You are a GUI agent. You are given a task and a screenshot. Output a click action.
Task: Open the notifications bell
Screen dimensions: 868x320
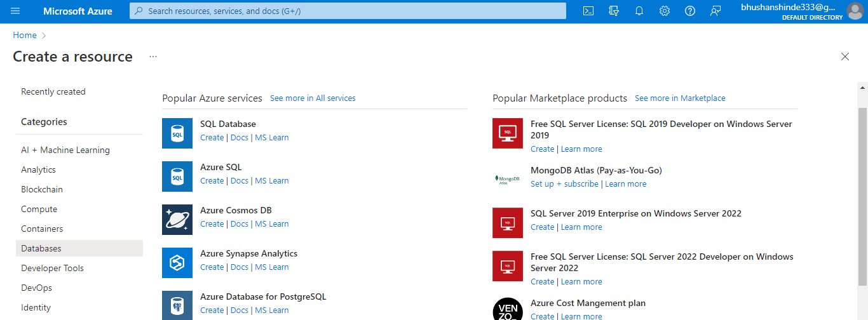(x=639, y=11)
